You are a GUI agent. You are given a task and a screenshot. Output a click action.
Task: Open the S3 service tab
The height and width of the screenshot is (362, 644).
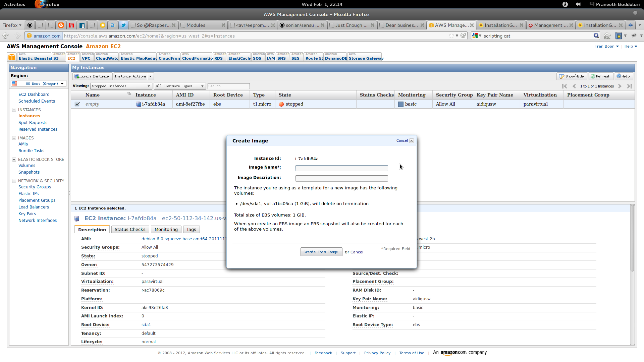tap(56, 58)
